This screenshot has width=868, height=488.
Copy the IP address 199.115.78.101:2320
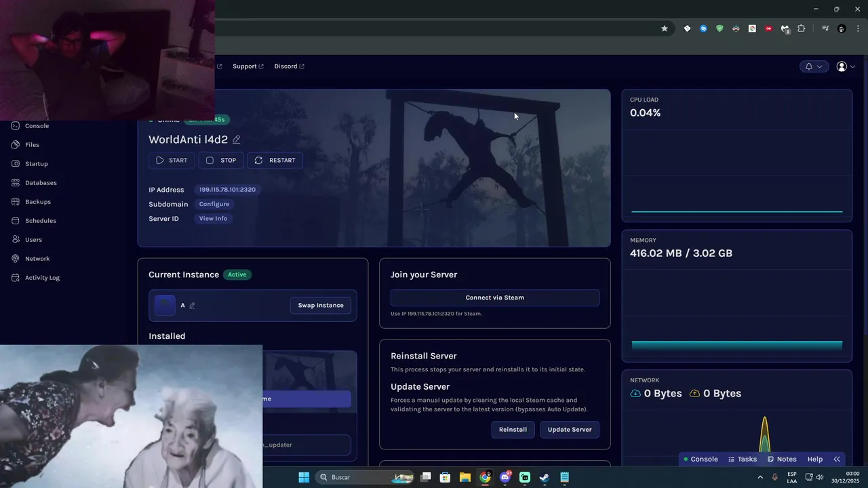227,190
